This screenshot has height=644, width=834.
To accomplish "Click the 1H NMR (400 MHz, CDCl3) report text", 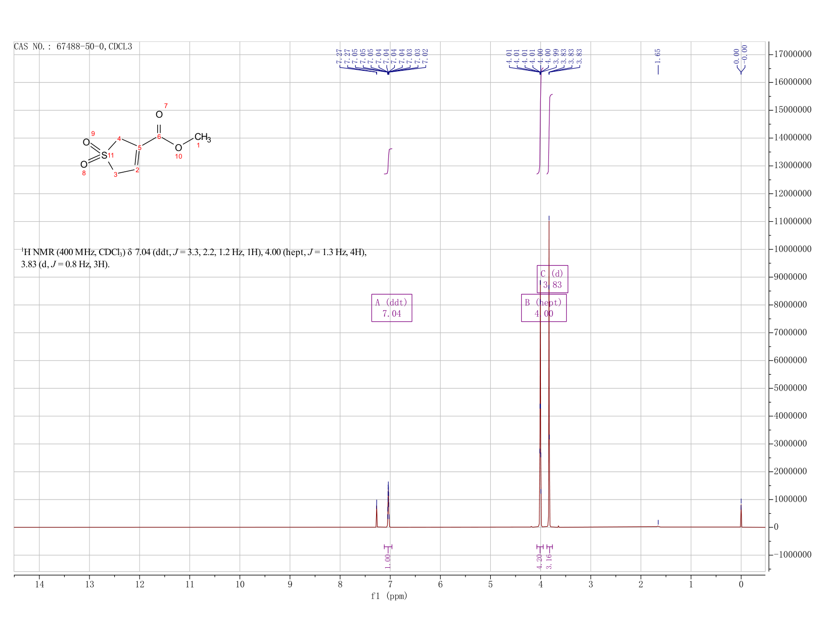I will click(x=194, y=258).
